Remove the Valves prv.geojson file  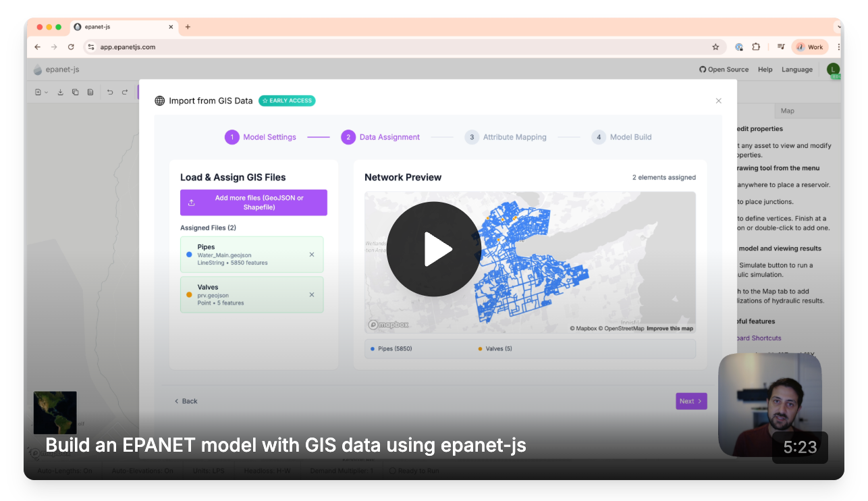coord(312,295)
